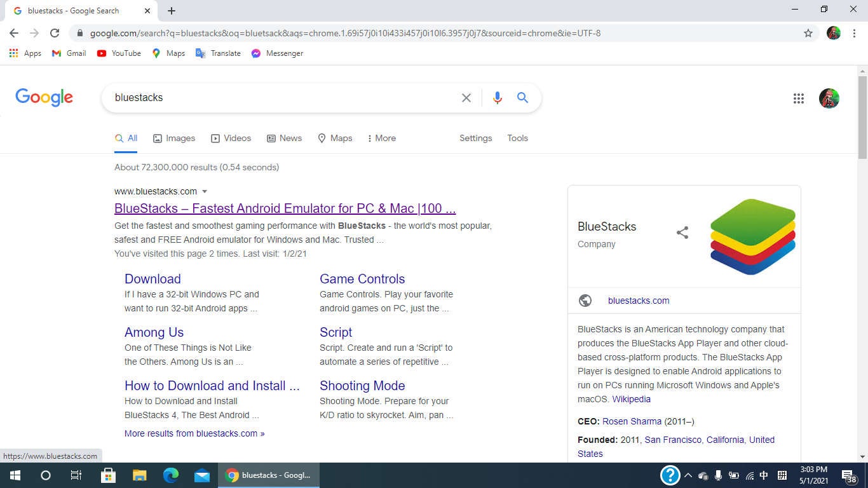The width and height of the screenshot is (868, 488).
Task: Clear the search box with X icon
Action: pos(466,98)
